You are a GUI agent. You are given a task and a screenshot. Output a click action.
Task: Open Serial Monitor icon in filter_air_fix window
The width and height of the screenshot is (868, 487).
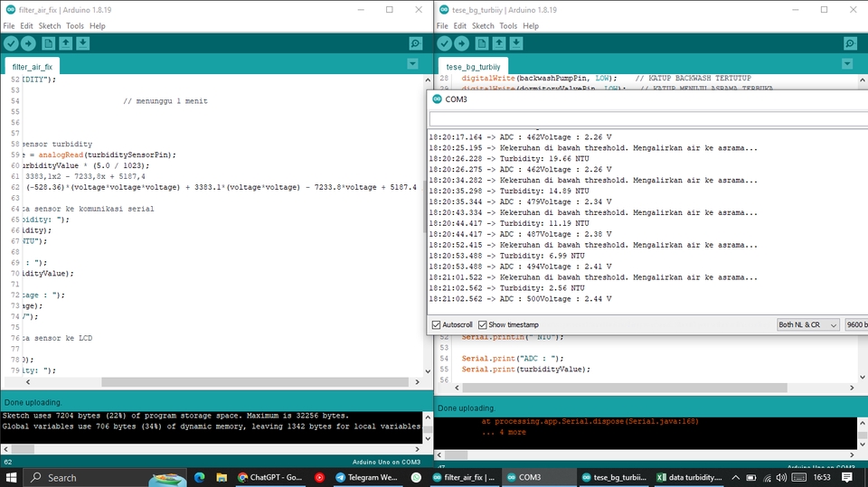point(415,43)
